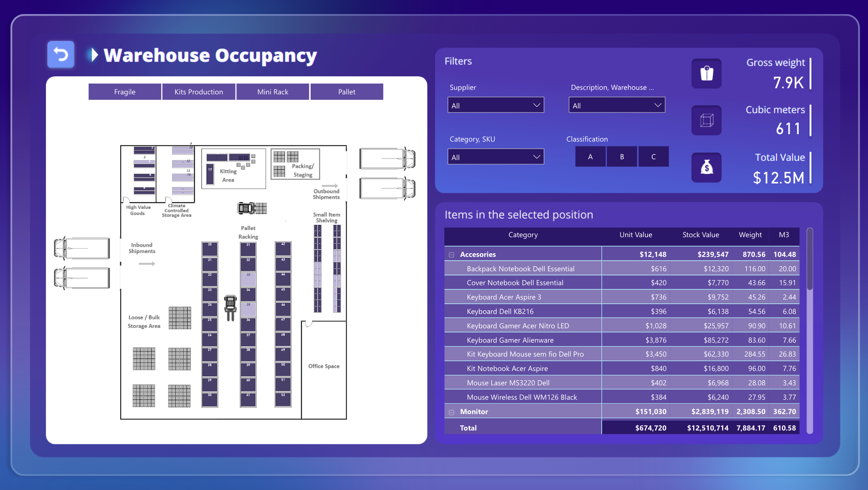Image resolution: width=868 pixels, height=490 pixels.
Task: Open the Description, Warehouse dropdown
Action: pyautogui.click(x=616, y=105)
